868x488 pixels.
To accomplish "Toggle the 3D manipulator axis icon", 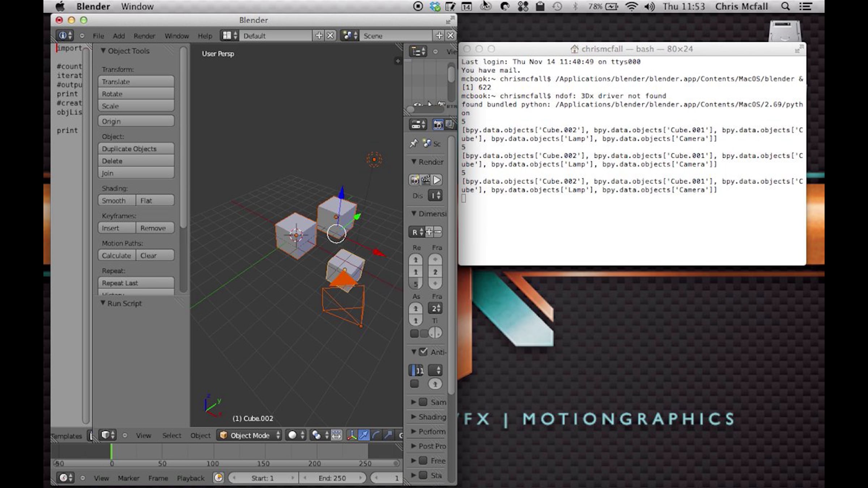I will (x=352, y=435).
